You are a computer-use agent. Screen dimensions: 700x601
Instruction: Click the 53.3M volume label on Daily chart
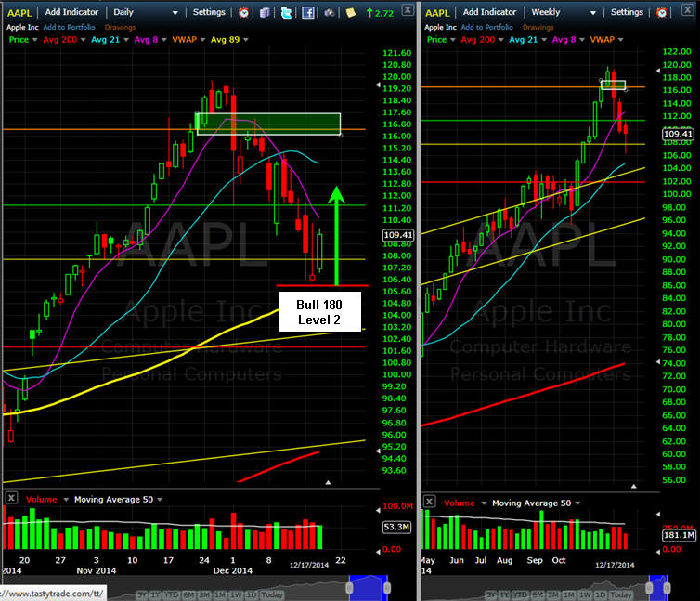(396, 527)
